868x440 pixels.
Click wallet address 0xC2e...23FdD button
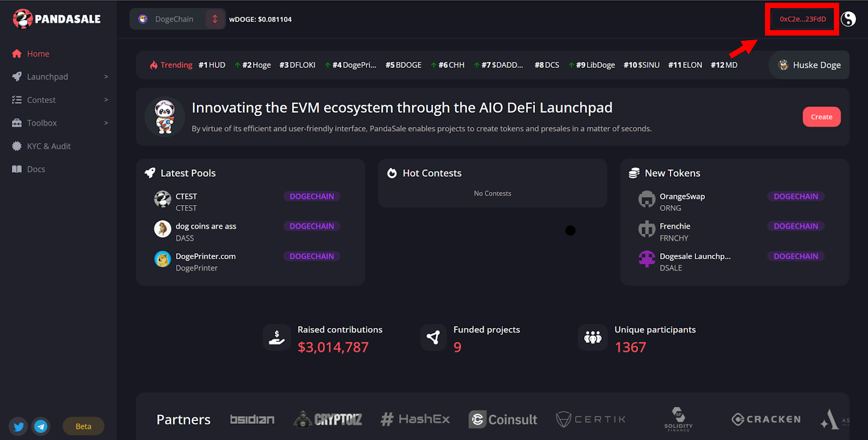point(802,19)
